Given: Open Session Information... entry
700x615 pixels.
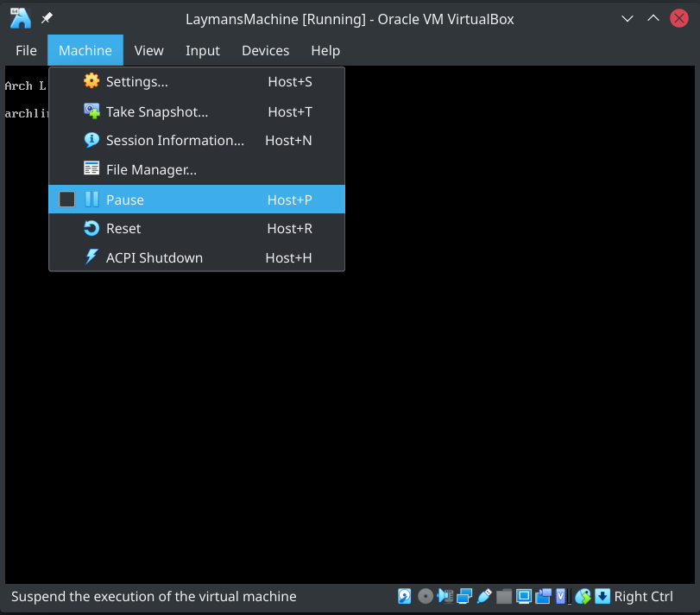Looking at the screenshot, I should (x=197, y=140).
